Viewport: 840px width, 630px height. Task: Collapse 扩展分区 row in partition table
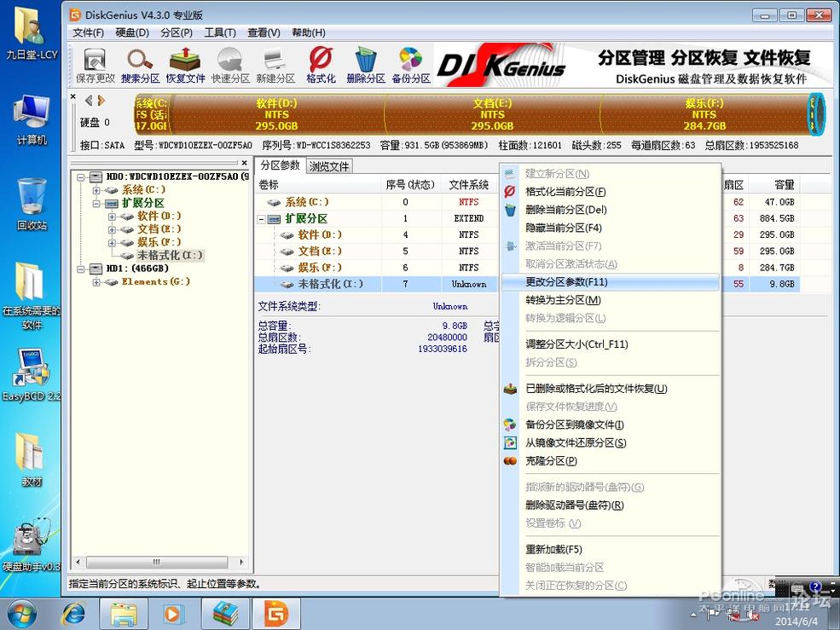pos(262,218)
